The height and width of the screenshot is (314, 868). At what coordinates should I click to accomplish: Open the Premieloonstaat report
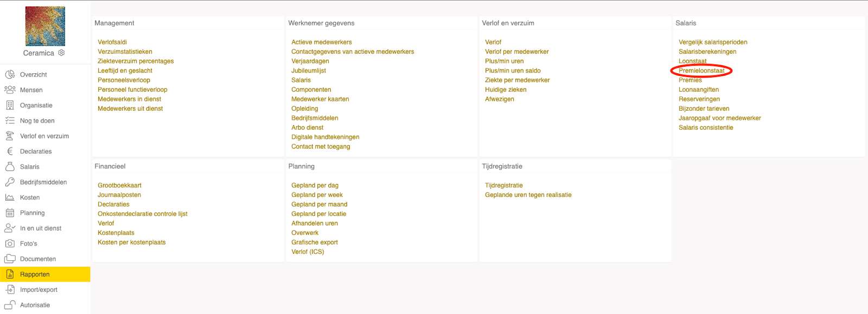tap(701, 71)
